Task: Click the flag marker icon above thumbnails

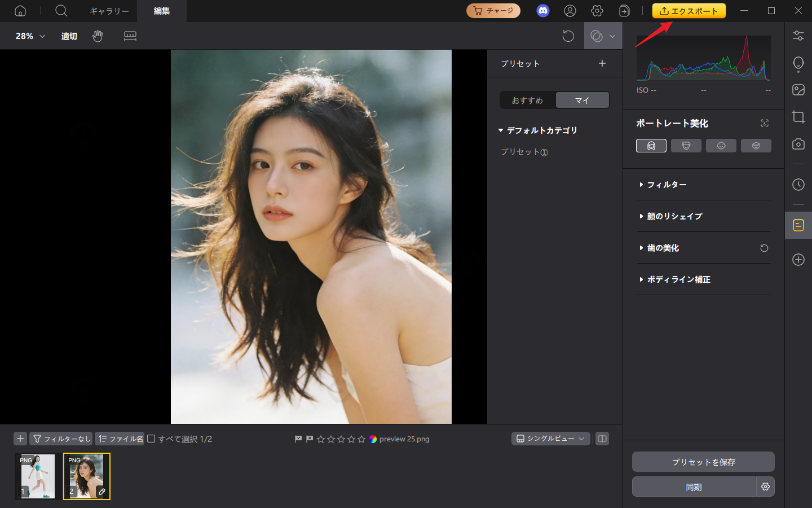Action: [298, 439]
